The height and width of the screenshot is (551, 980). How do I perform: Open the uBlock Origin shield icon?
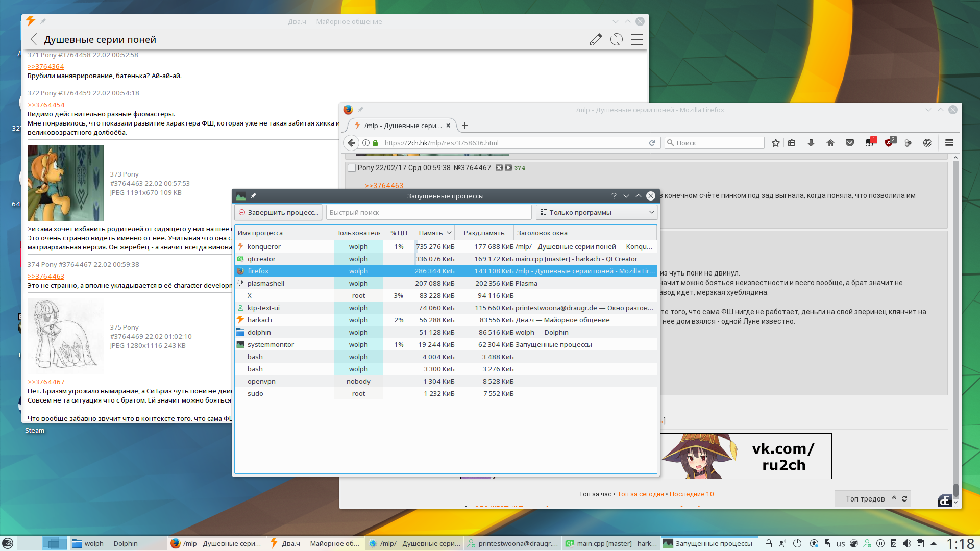889,142
